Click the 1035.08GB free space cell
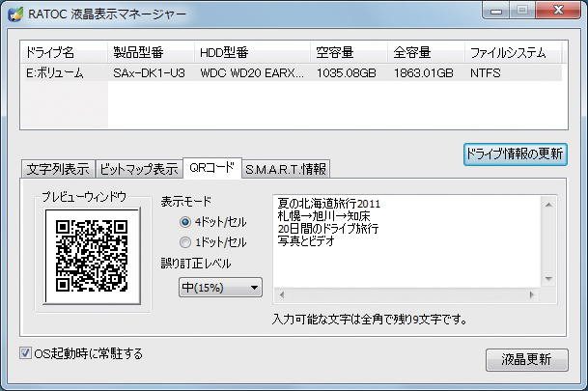Image resolution: width=588 pixels, height=391 pixels. point(346,73)
